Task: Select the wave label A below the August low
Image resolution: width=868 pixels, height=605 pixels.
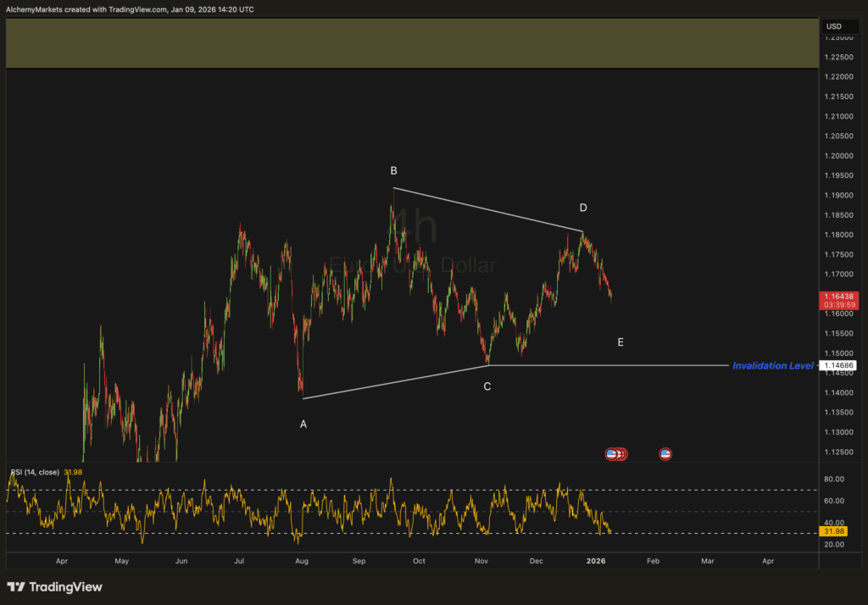Action: tap(303, 424)
